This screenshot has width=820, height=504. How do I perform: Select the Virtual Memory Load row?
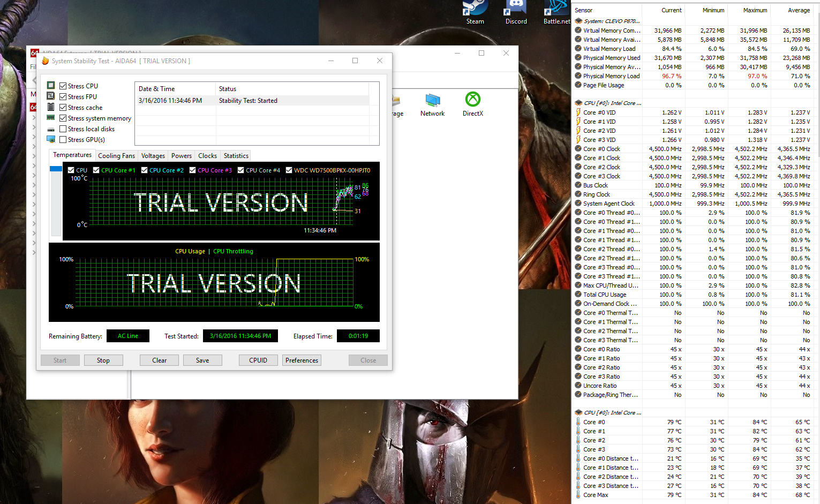pyautogui.click(x=693, y=49)
